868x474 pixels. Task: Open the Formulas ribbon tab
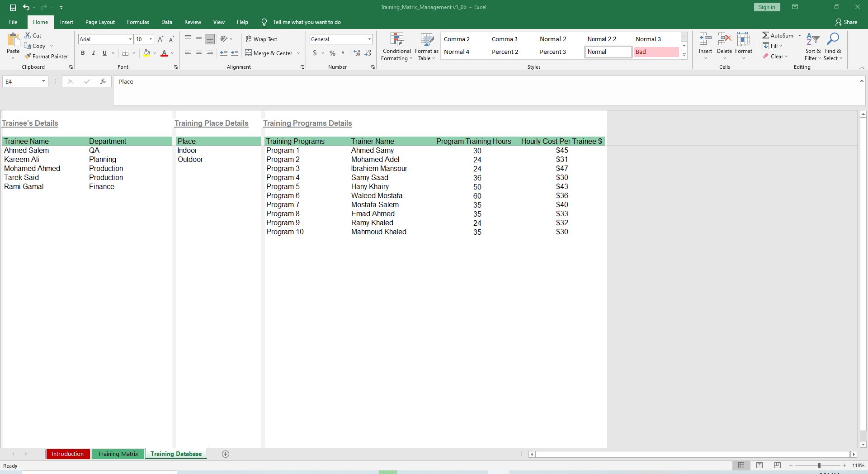point(138,22)
